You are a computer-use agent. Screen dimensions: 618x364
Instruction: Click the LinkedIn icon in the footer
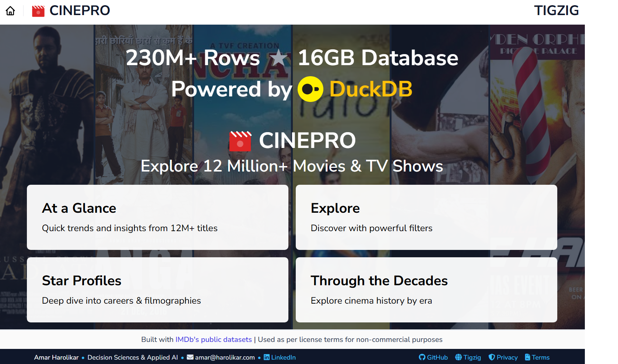point(267,357)
